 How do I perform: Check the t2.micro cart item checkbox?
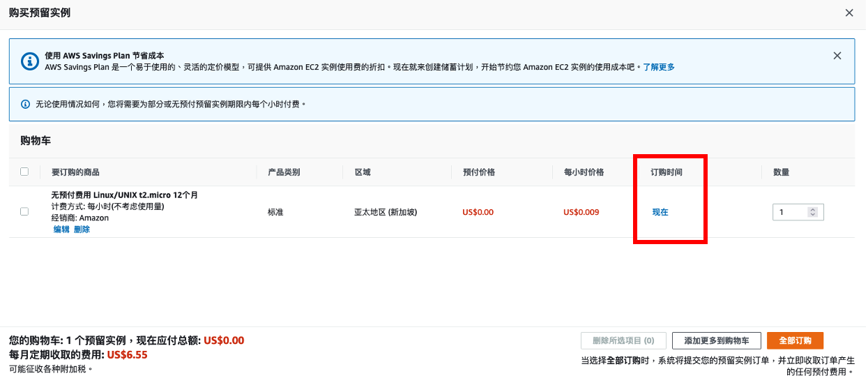pos(25,211)
